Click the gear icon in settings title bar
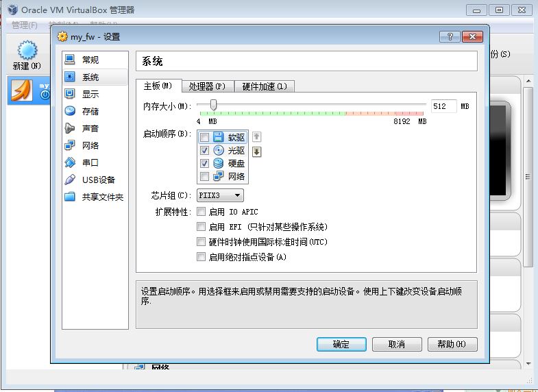This screenshot has width=538, height=392. 62,36
